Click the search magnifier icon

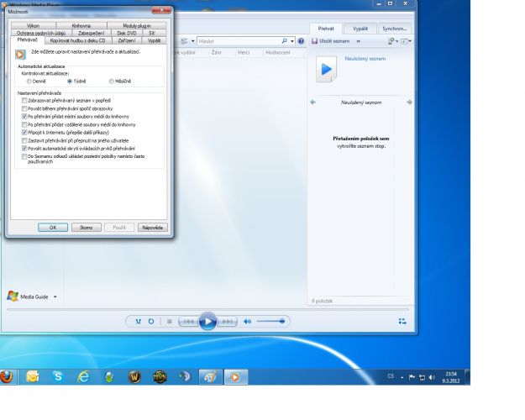tap(284, 41)
